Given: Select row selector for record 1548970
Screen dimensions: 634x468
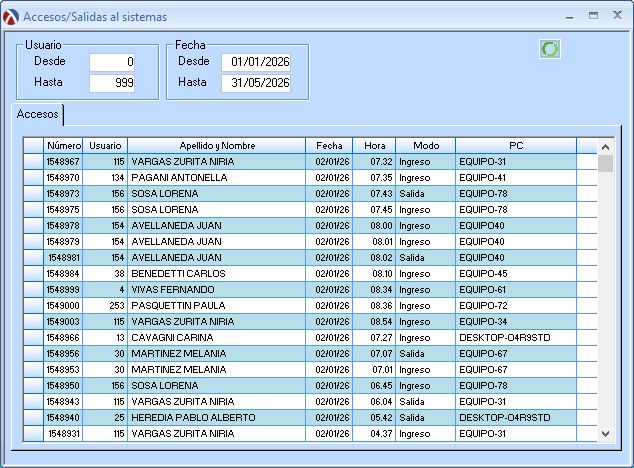Looking at the screenshot, I should pos(33,178).
